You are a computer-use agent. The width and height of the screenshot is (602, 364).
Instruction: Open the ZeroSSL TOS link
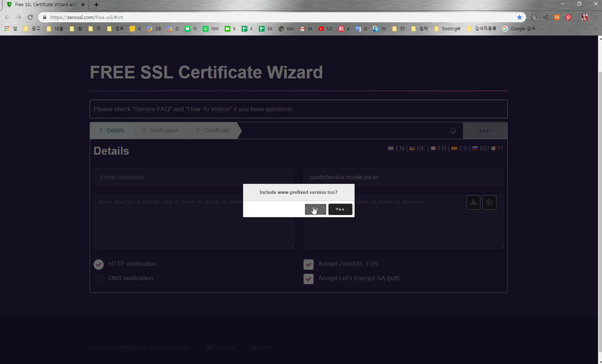click(x=358, y=264)
